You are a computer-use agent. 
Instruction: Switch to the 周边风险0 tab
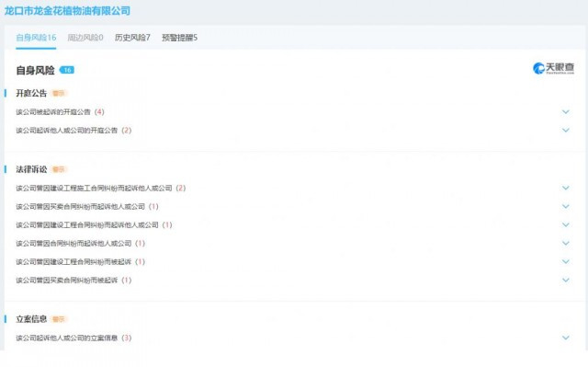[85, 38]
